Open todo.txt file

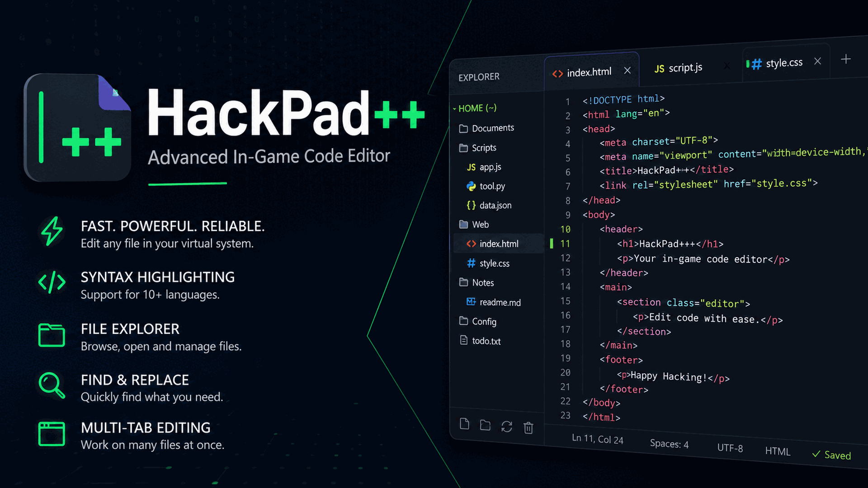point(480,341)
